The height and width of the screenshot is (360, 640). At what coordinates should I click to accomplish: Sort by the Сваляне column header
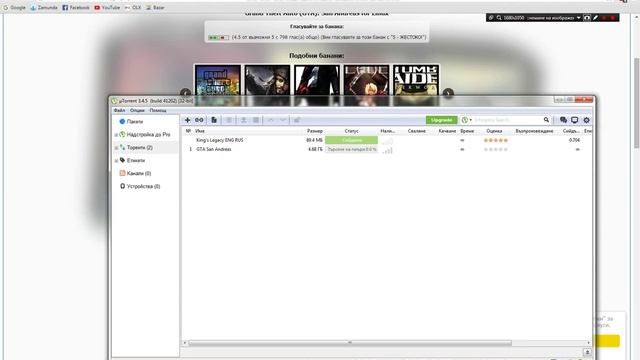[x=417, y=131]
